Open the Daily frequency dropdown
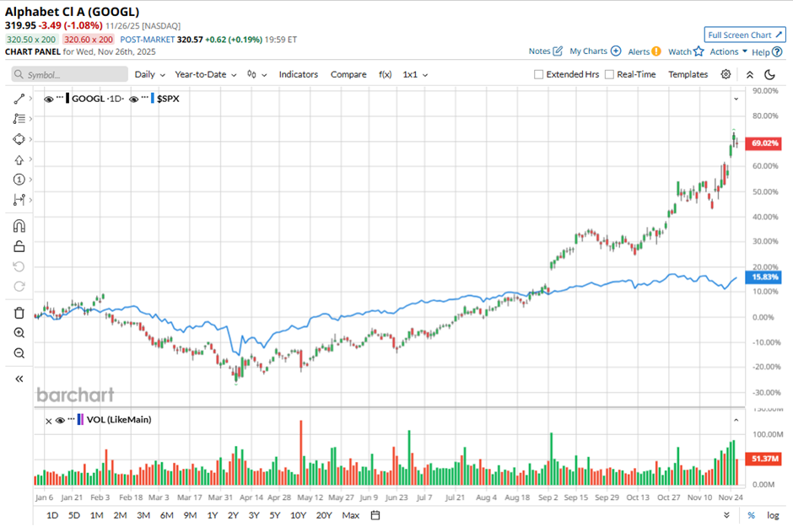 (149, 74)
